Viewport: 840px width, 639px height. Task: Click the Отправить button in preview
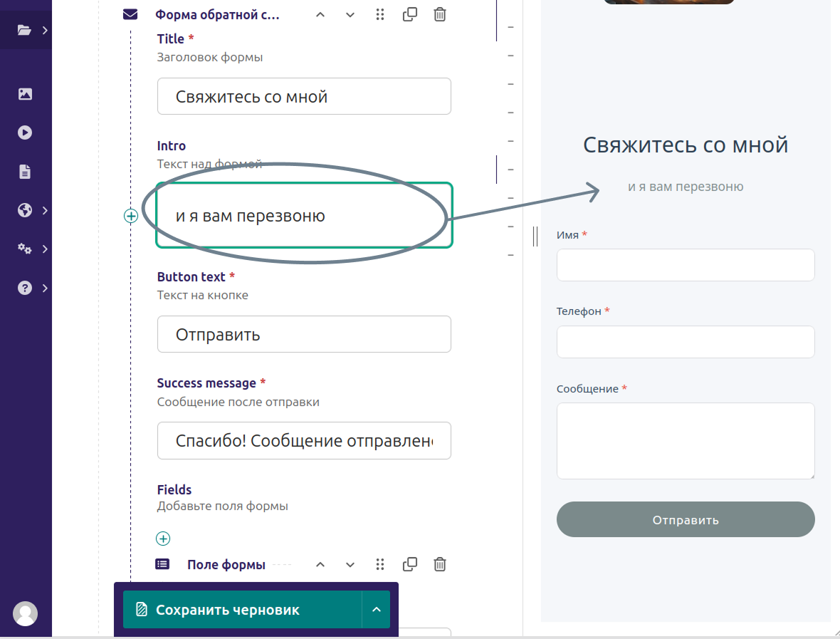(x=686, y=519)
